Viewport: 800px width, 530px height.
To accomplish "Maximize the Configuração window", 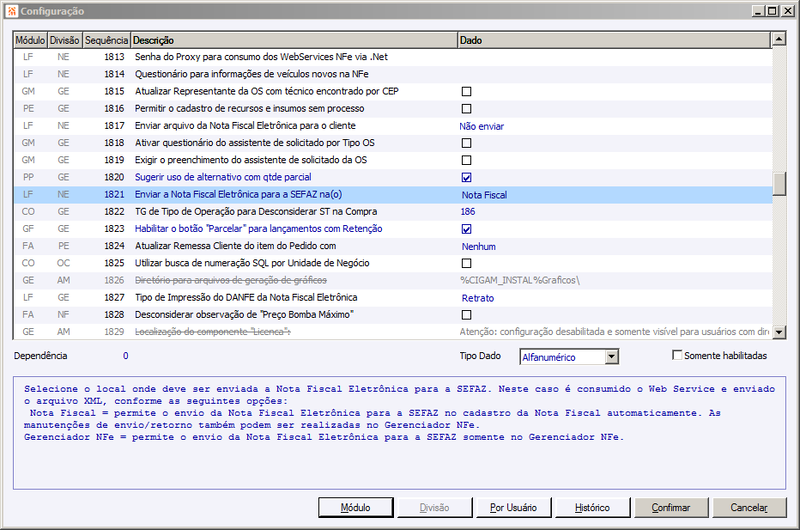I will pyautogui.click(x=772, y=11).
